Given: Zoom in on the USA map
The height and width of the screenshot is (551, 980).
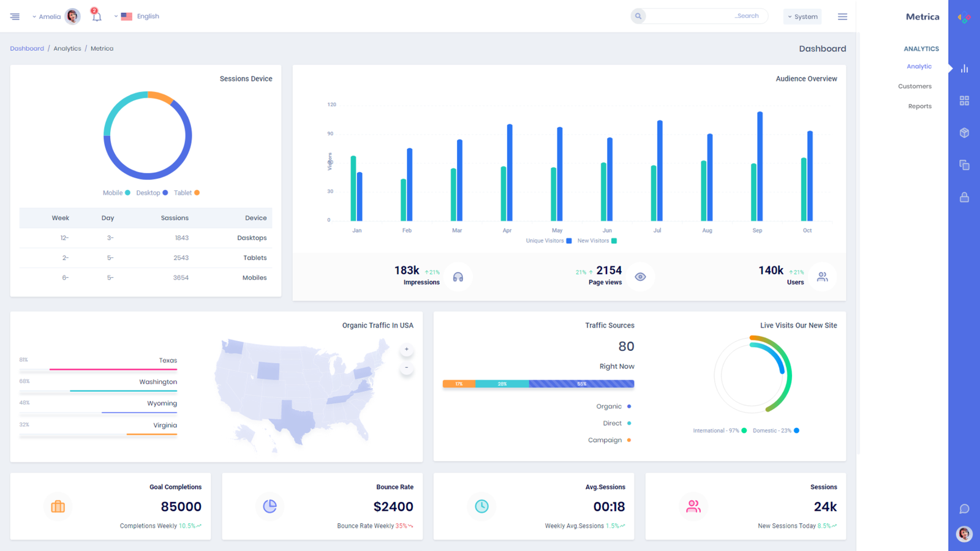Looking at the screenshot, I should pyautogui.click(x=406, y=350).
